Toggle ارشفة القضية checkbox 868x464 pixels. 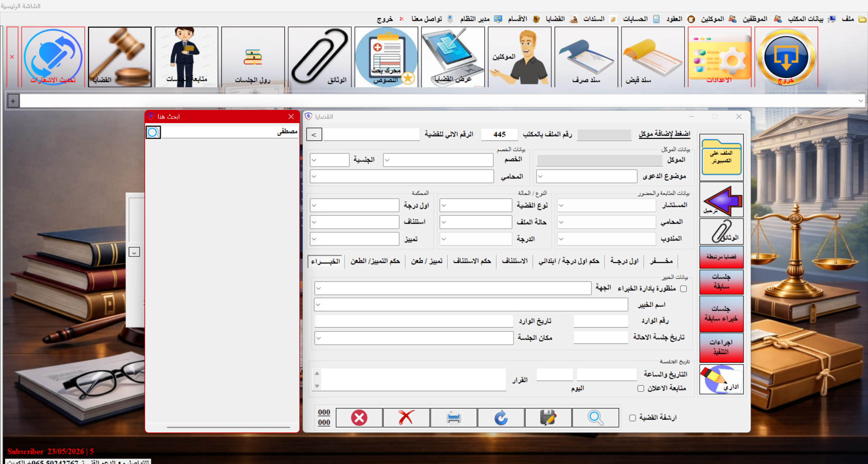(632, 418)
